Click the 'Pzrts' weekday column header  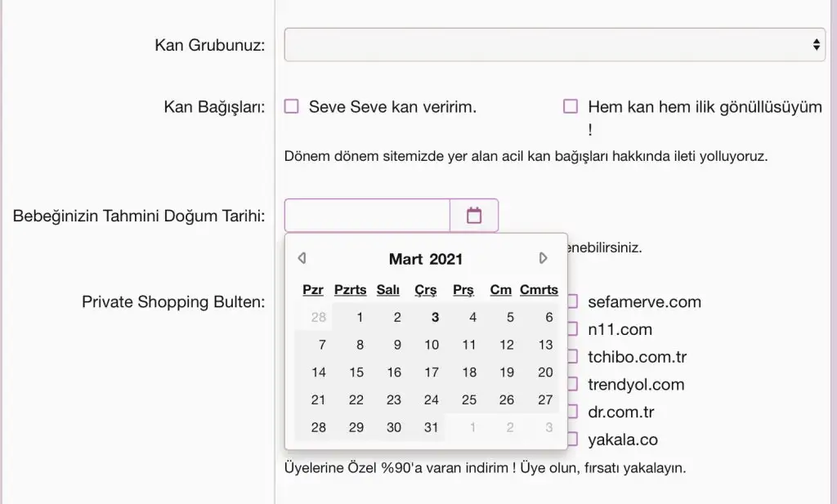click(x=350, y=290)
